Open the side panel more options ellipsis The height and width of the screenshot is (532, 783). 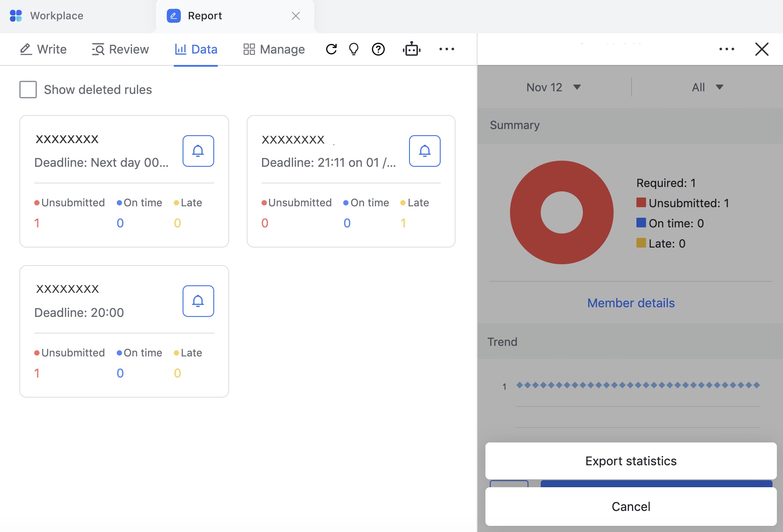click(x=726, y=49)
